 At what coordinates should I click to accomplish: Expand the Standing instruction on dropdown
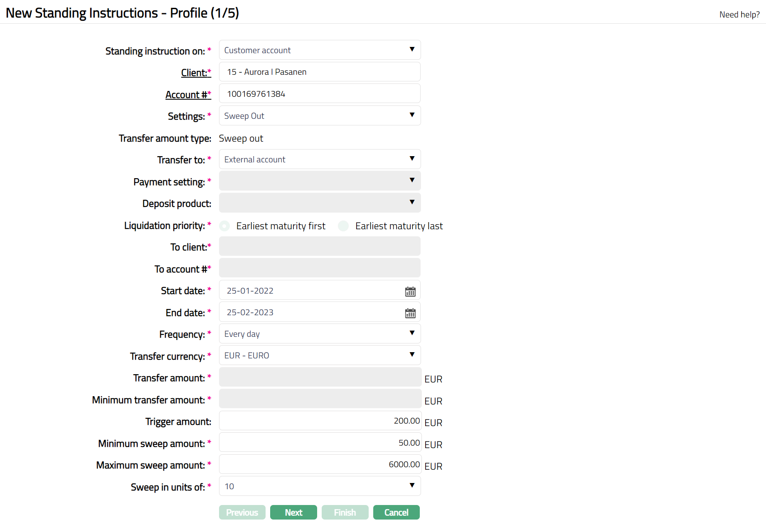tap(320, 50)
